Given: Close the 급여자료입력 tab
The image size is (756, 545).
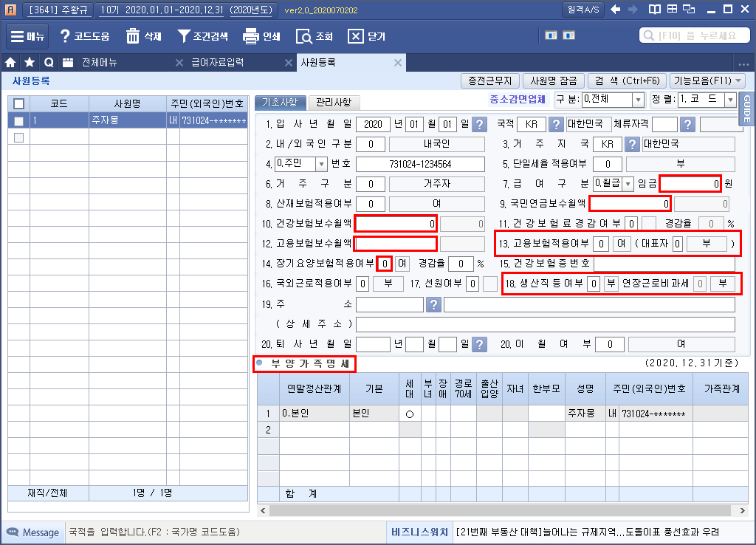Looking at the screenshot, I should [x=289, y=63].
